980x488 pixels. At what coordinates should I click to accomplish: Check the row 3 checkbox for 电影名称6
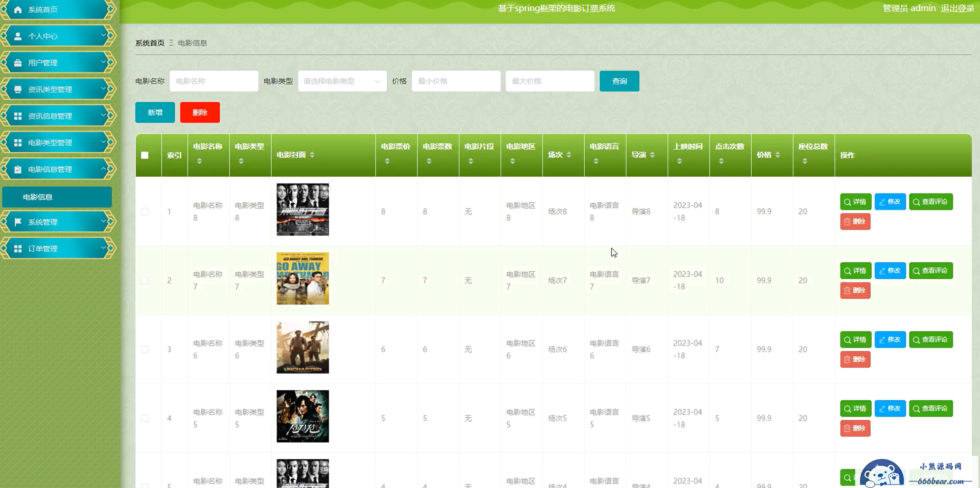(x=145, y=350)
